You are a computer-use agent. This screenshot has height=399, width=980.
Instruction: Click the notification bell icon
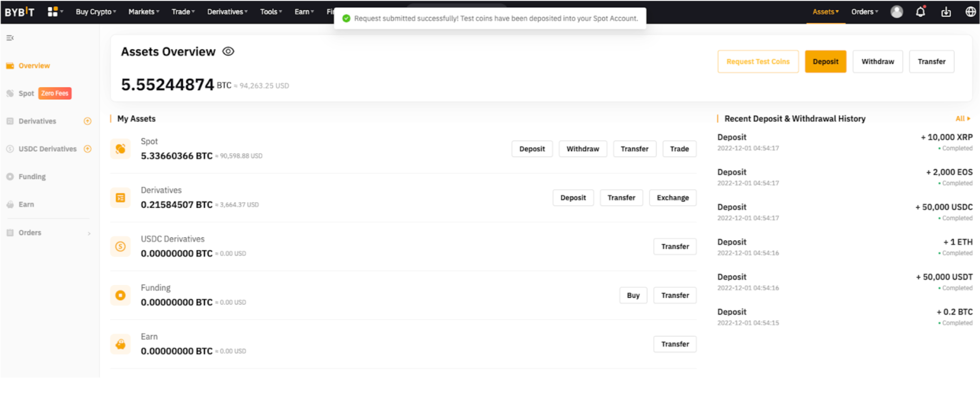pos(920,12)
